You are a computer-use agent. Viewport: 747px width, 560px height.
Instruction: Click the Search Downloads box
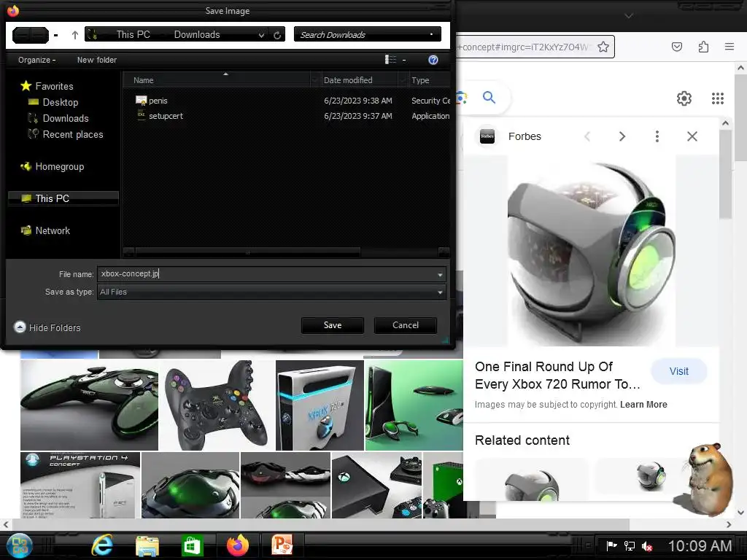coord(368,35)
